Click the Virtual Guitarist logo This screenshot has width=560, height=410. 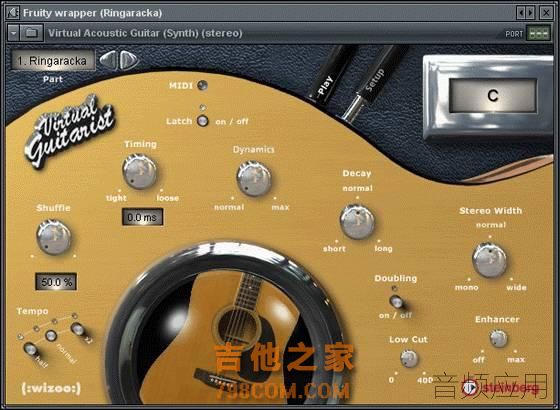(70, 131)
